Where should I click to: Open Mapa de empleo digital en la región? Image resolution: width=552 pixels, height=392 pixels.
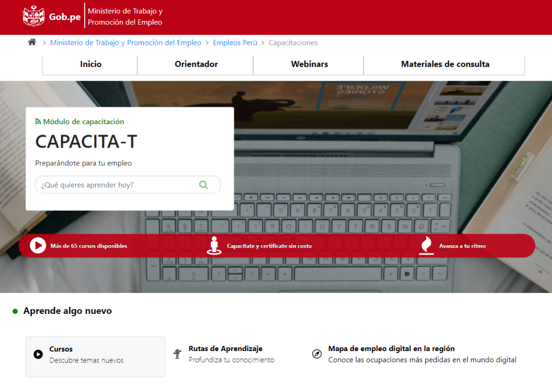click(x=391, y=349)
